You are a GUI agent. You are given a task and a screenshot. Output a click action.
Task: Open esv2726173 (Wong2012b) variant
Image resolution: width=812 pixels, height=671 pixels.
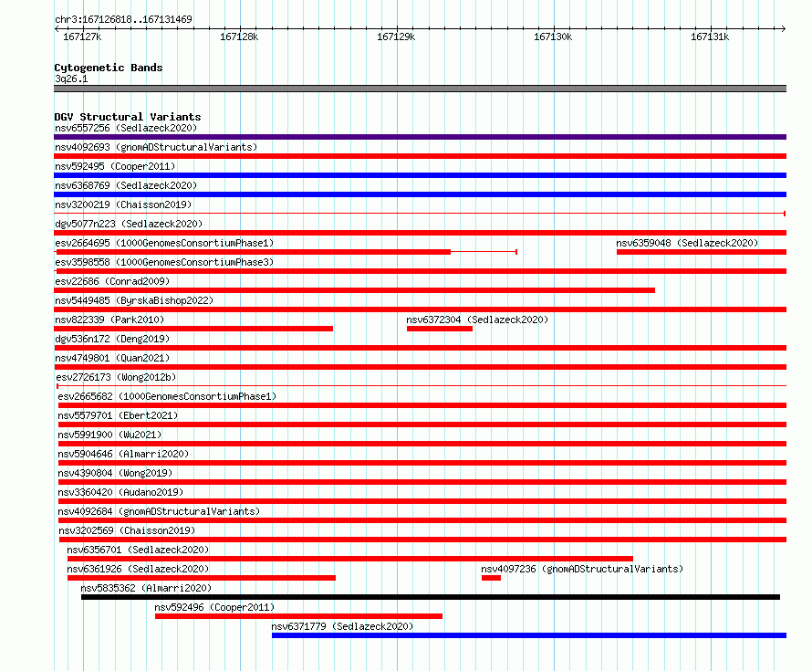click(116, 377)
